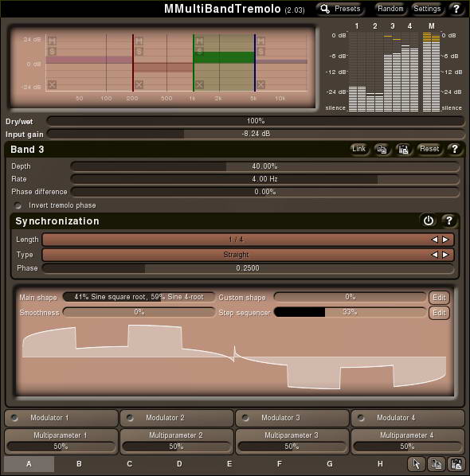This screenshot has width=470, height=476.
Task: Click the arrow pointer icon bottom bar
Action: point(416,464)
